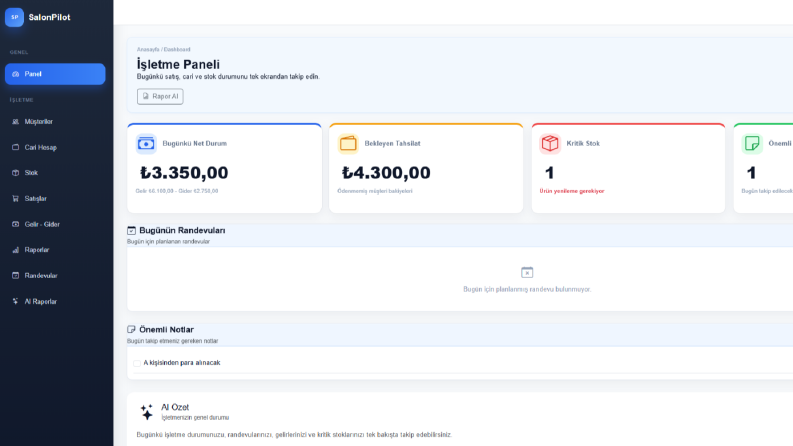Open Müşteriler in the sidebar
The width and height of the screenshot is (793, 446).
[x=55, y=121]
